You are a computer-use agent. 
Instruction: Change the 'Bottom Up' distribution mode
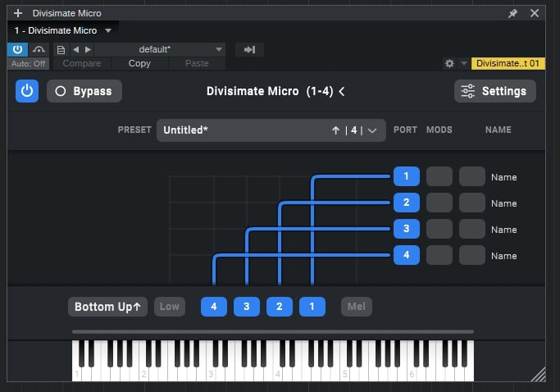click(x=107, y=307)
